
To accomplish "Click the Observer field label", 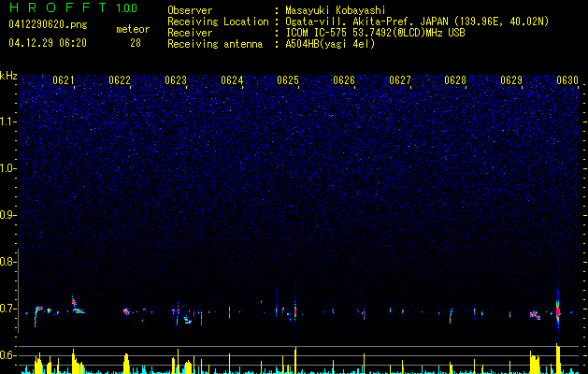I will coord(190,10).
